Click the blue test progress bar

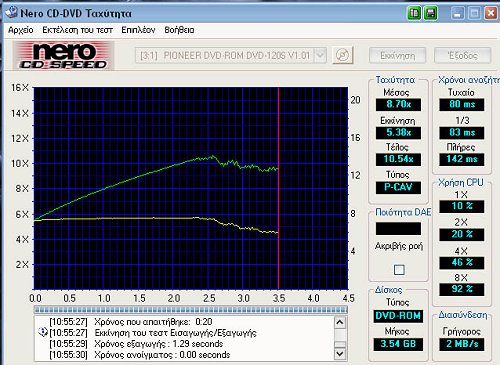pyautogui.click(x=190, y=310)
